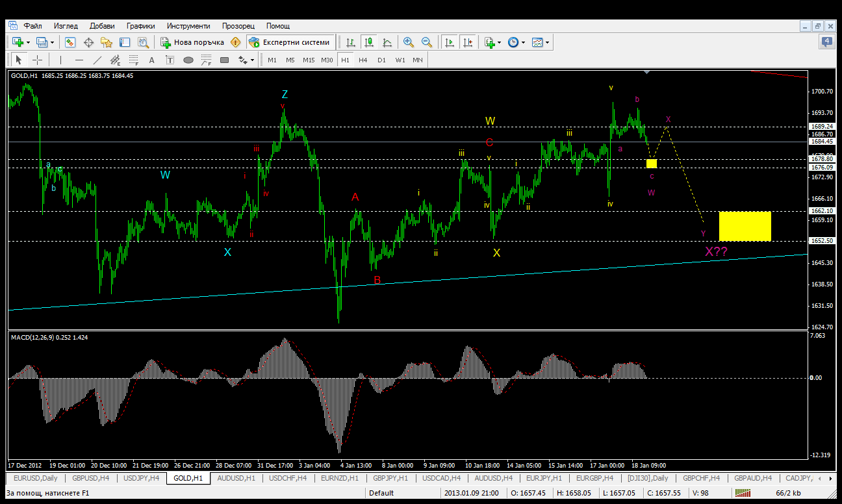Toggle Експертни системи on or off

(x=290, y=42)
